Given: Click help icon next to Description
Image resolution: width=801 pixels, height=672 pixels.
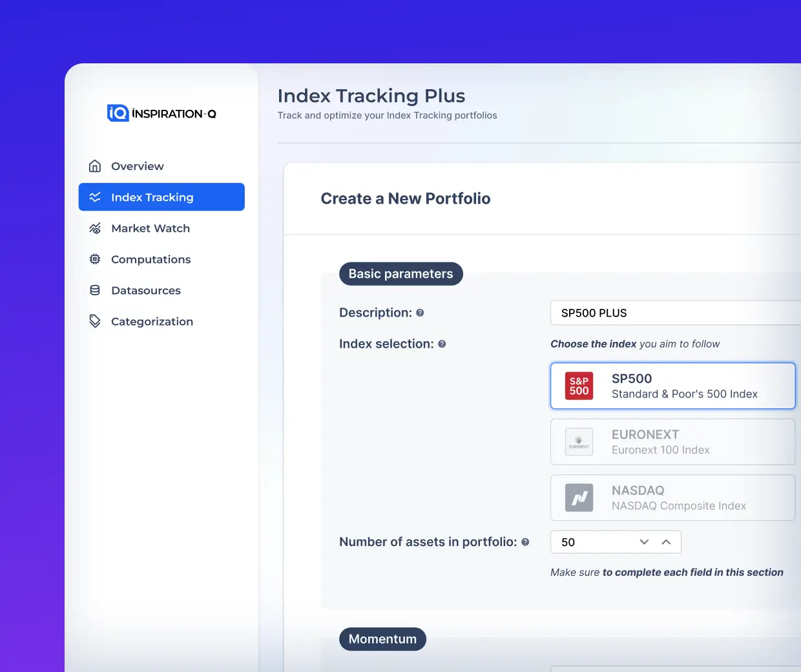Looking at the screenshot, I should (x=420, y=313).
